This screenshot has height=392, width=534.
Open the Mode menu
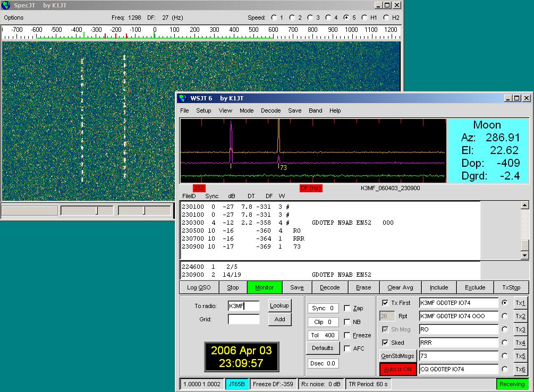tap(246, 110)
